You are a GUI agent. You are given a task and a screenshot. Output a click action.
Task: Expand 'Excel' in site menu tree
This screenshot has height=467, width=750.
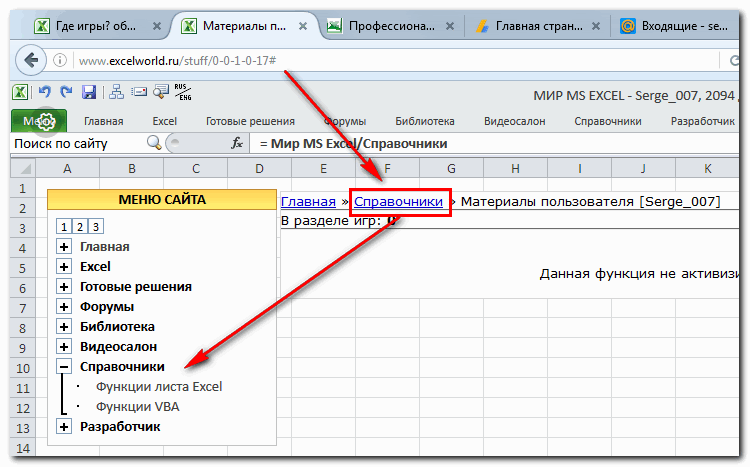pyautogui.click(x=64, y=267)
